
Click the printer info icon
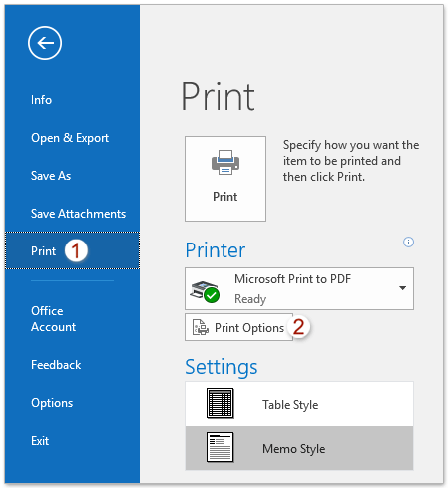tap(408, 242)
